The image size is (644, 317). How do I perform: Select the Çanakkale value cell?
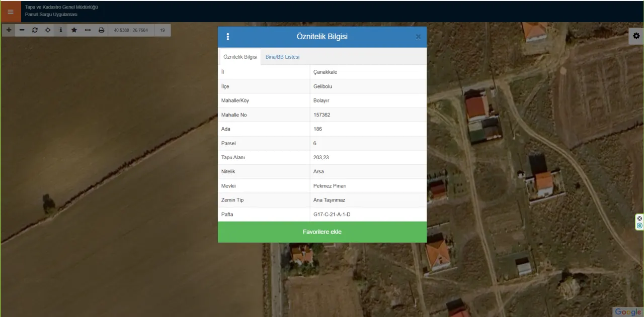368,72
